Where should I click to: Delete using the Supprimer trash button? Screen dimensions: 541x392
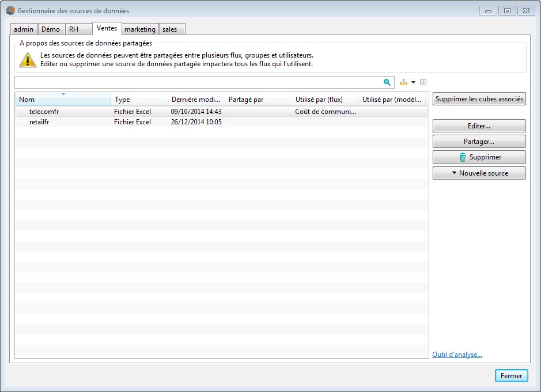coord(479,157)
